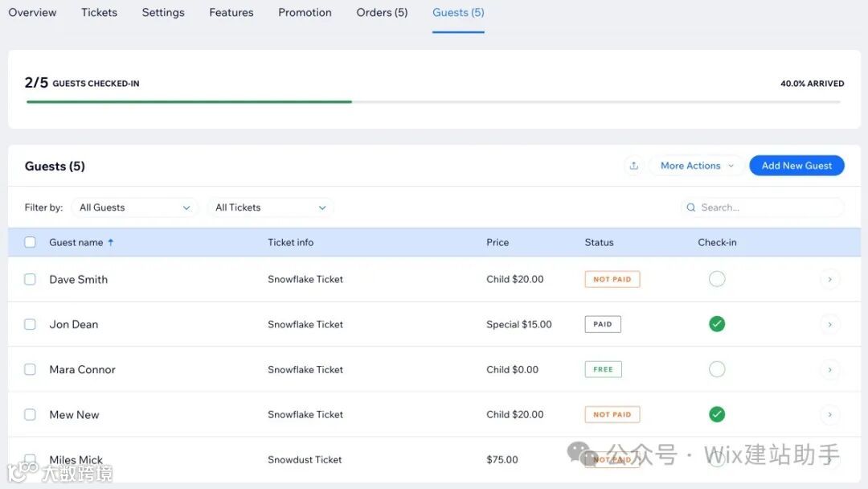
Task: Click the guests checked-in progress bar
Action: coord(433,102)
